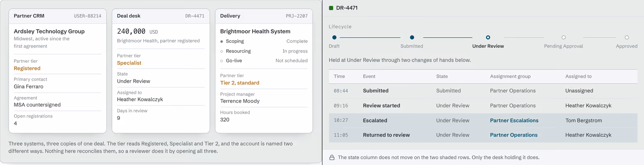The height and width of the screenshot is (165, 644).
Task: Select the Submitted lifecycle step dot
Action: pos(412,37)
